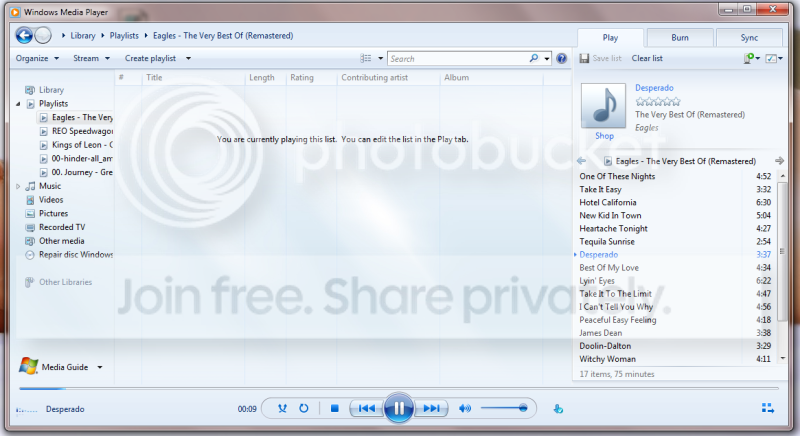Select Witchy Woman in the play list
The height and width of the screenshot is (436, 800).
(x=675, y=359)
